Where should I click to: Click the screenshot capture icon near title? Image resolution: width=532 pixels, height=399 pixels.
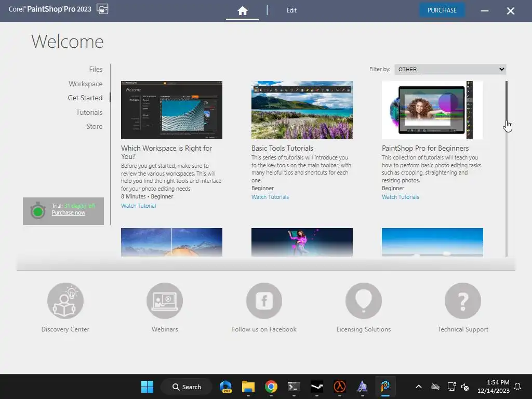point(102,9)
